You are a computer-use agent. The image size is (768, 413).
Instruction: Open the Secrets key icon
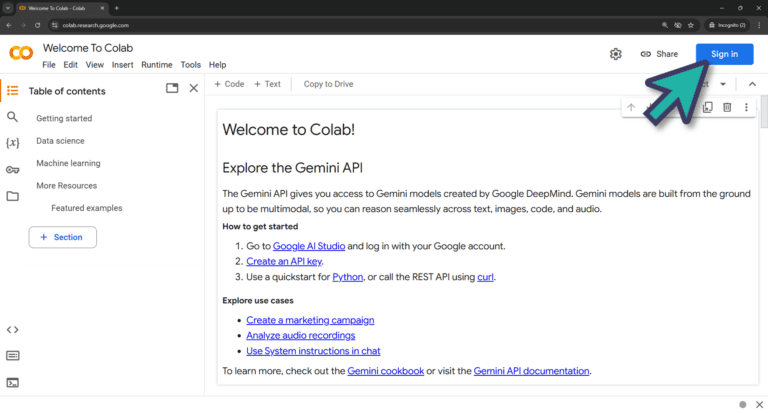click(12, 170)
